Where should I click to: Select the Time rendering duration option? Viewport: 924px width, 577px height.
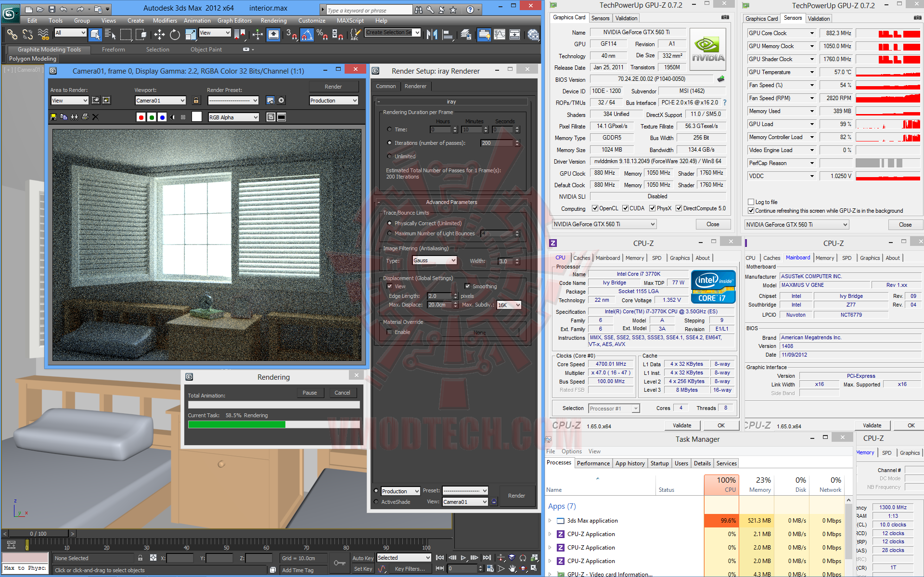389,129
